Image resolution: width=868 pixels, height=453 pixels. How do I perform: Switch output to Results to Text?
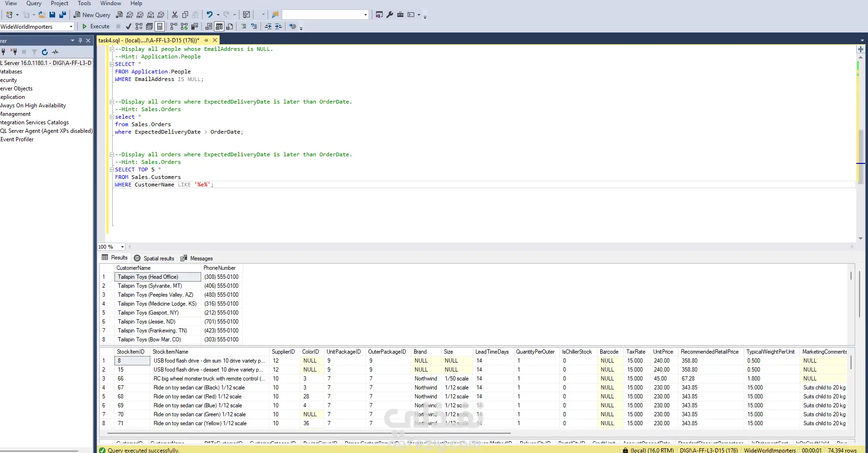[209, 26]
